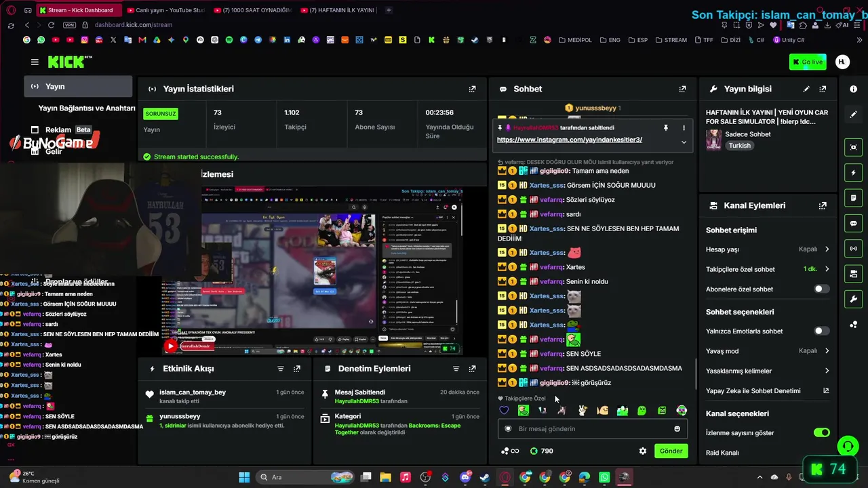This screenshot has height=488, width=868.
Task: Open Takipçilere özel sohbet duration setting
Action: 768,269
